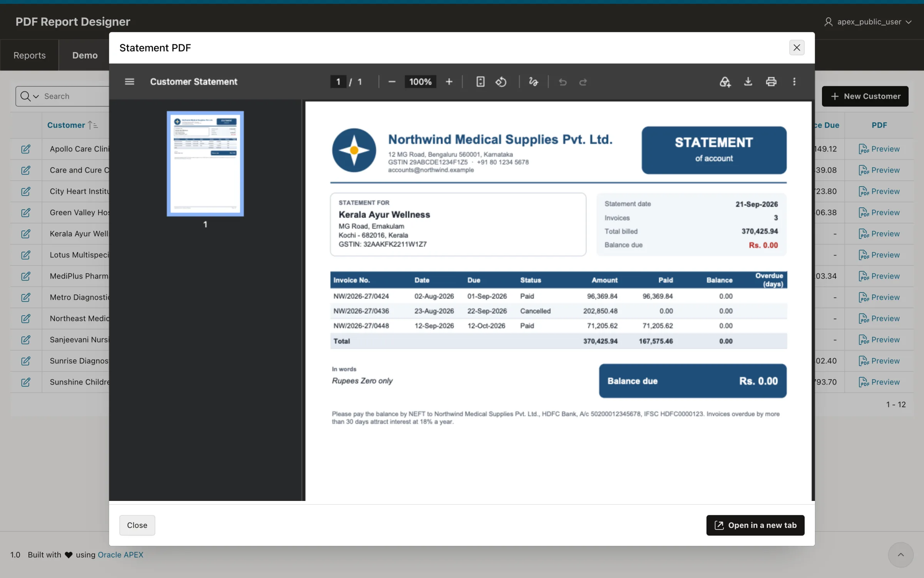This screenshot has width=924, height=578.
Task: Sort by the Customer column header
Action: [x=66, y=125]
